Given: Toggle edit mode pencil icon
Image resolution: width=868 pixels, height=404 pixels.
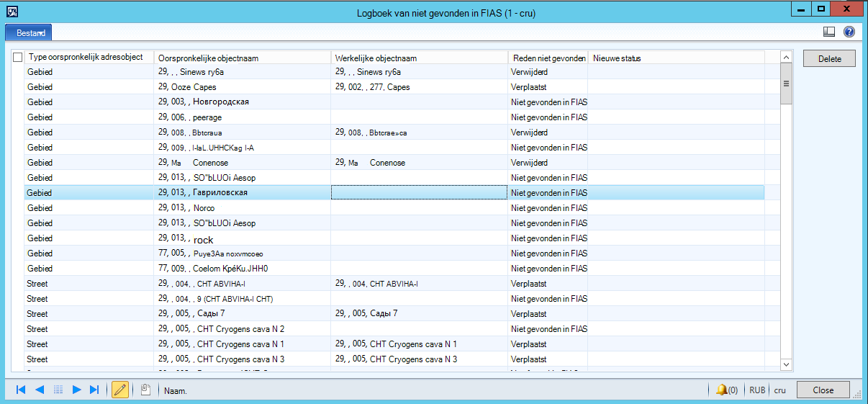Looking at the screenshot, I should coord(120,390).
